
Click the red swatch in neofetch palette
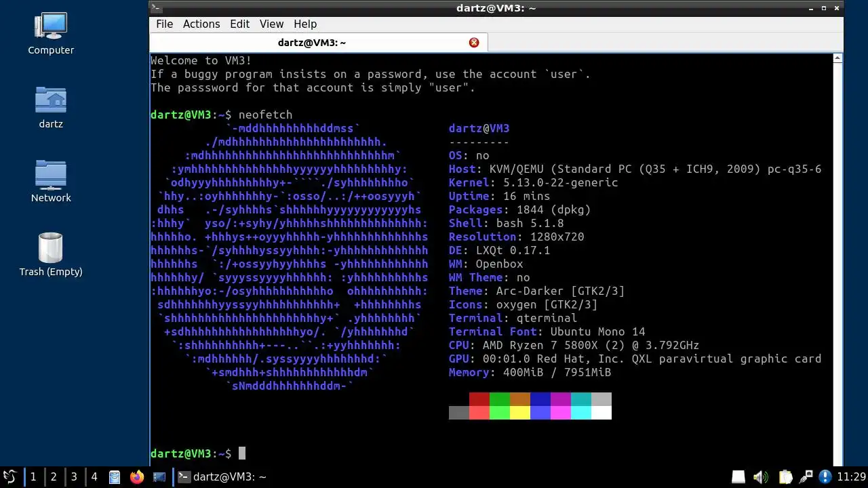tap(479, 399)
